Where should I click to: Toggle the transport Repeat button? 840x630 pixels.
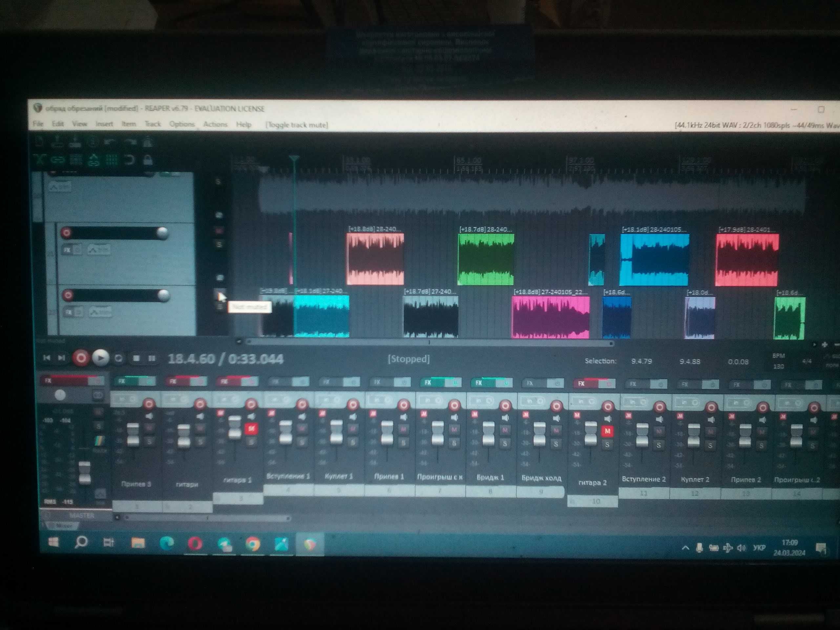pyautogui.click(x=118, y=358)
